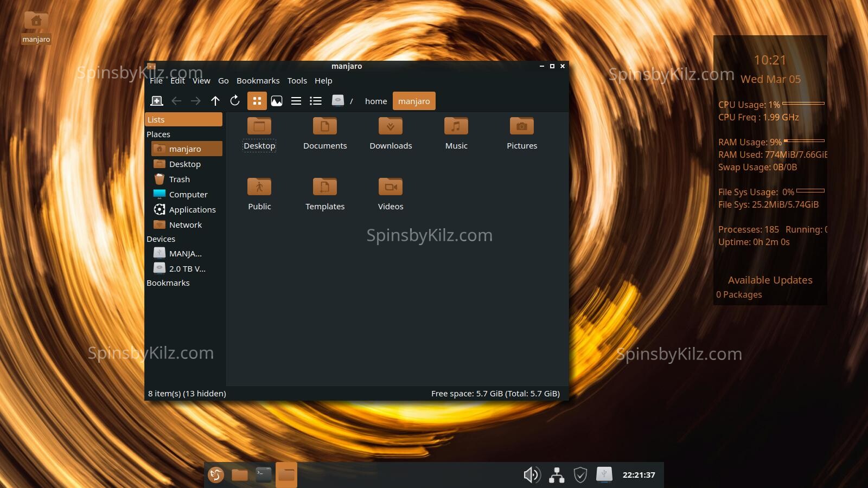Select the 2.0 TB volume device
Image resolution: width=868 pixels, height=488 pixels.
(187, 268)
